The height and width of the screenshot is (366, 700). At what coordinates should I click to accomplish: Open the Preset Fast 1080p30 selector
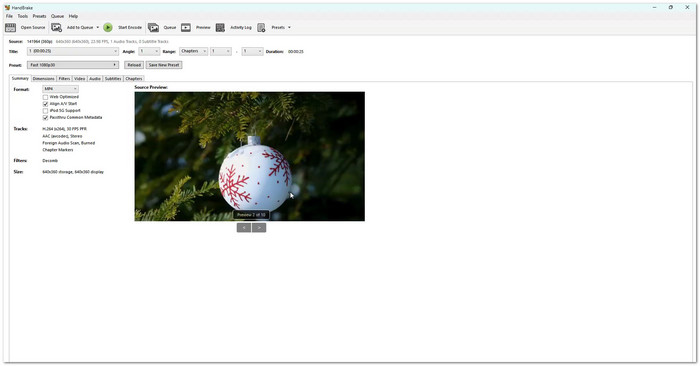click(x=73, y=65)
